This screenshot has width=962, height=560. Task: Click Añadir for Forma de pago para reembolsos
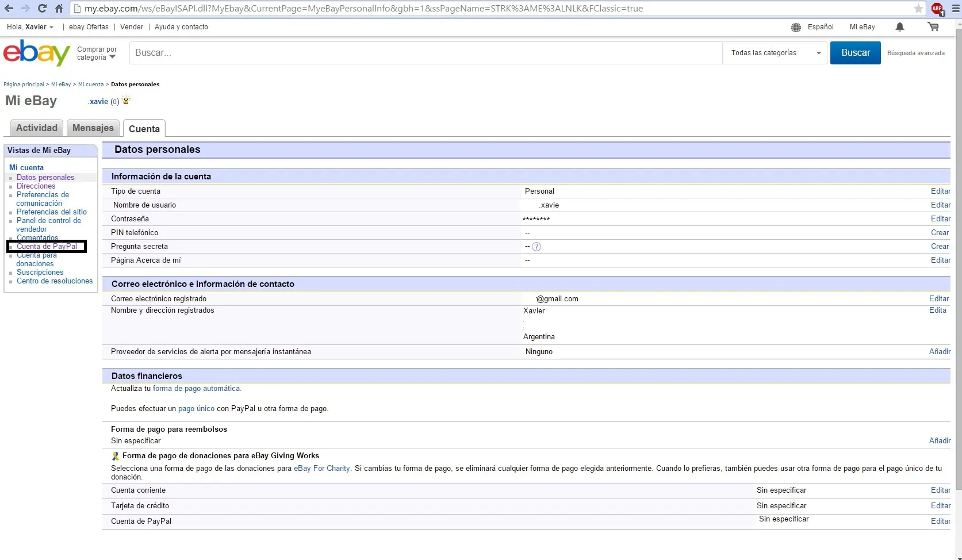tap(940, 441)
